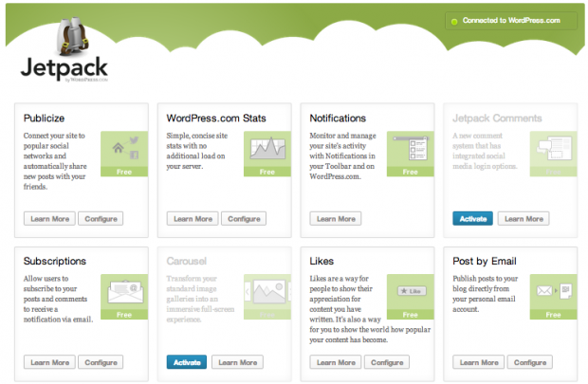Click the Free label under Notifications icon

[x=411, y=172]
